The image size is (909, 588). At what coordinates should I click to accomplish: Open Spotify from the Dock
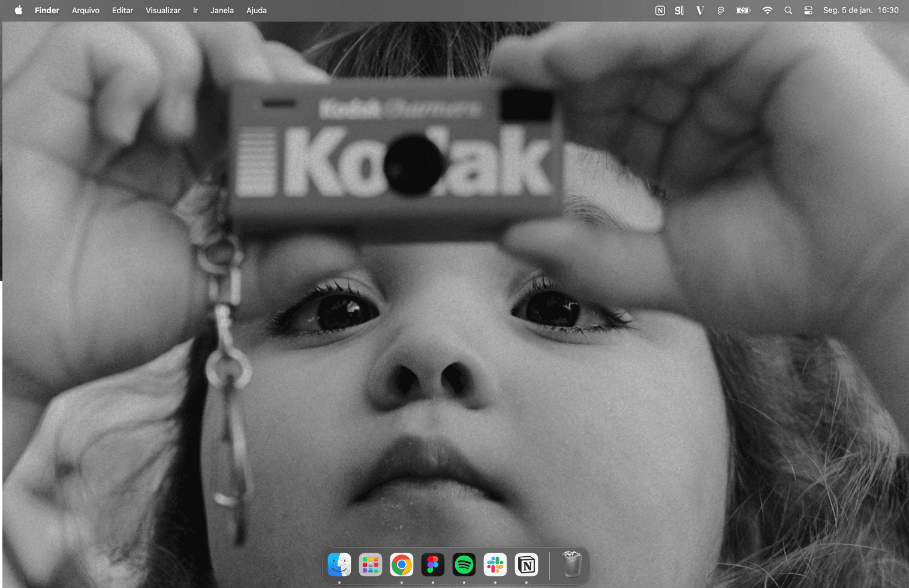point(463,564)
